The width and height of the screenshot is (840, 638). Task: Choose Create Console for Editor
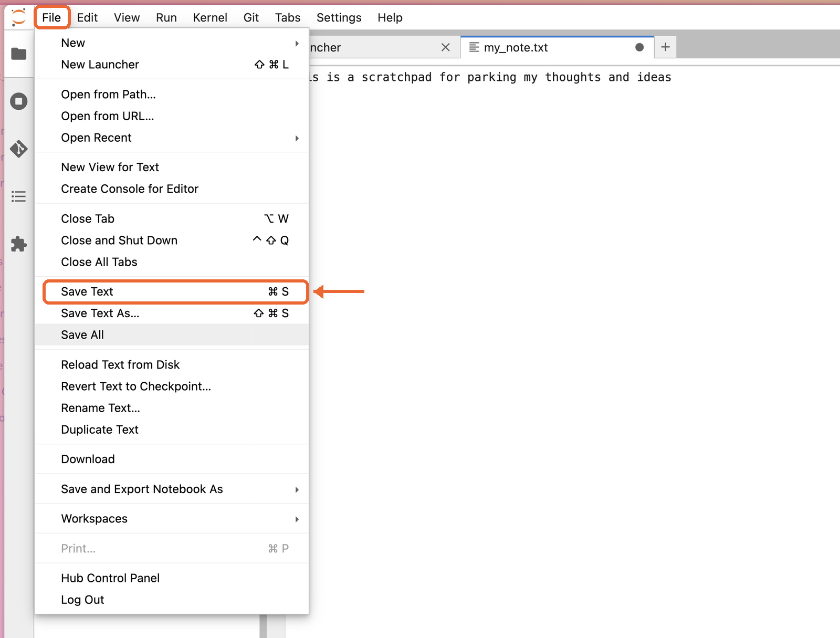click(172, 189)
